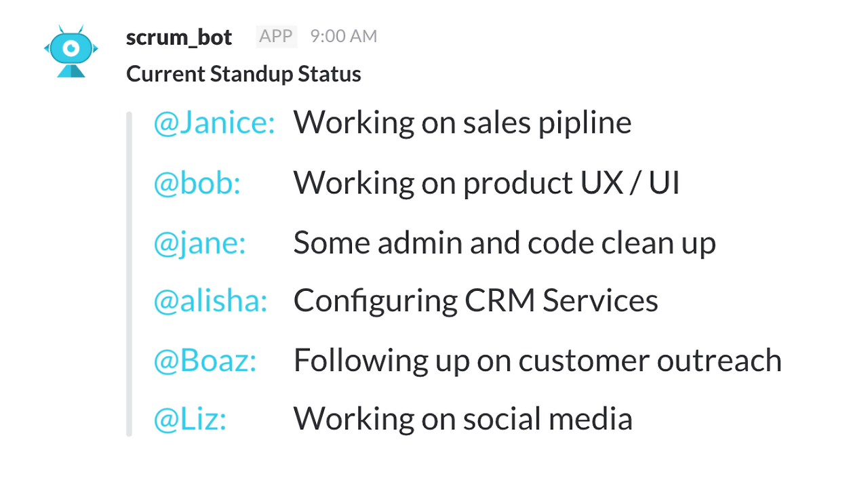
Task: Open the @Janice mention
Action: tap(214, 123)
